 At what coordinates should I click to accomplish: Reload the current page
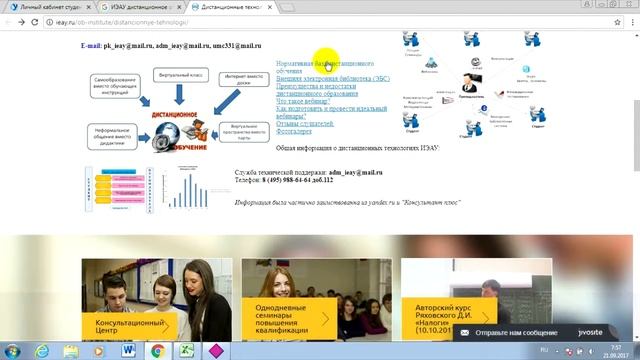click(35, 22)
